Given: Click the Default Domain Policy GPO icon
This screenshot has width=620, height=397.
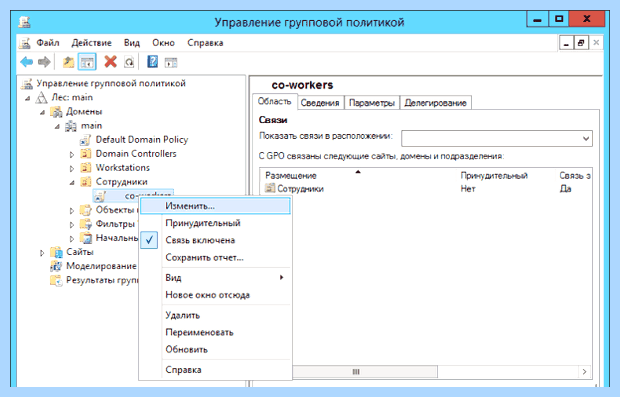Looking at the screenshot, I should click(85, 140).
